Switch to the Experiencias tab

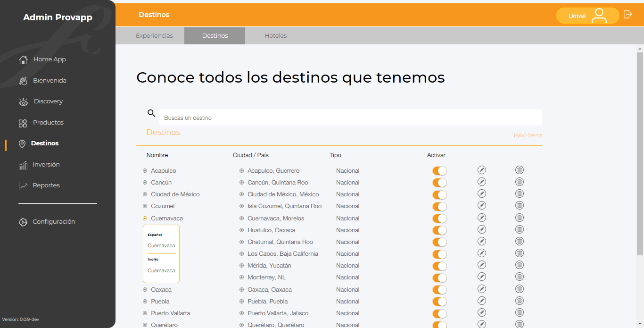[x=154, y=36]
